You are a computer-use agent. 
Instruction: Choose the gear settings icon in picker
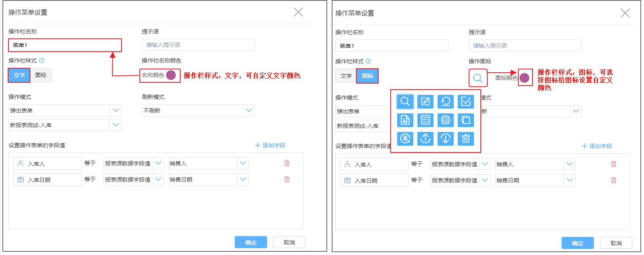[x=445, y=120]
